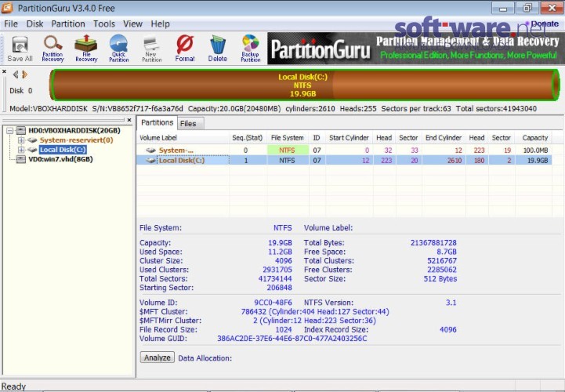Screen dimensions: 565x392
Task: Select the Format tool icon
Action: tap(185, 49)
